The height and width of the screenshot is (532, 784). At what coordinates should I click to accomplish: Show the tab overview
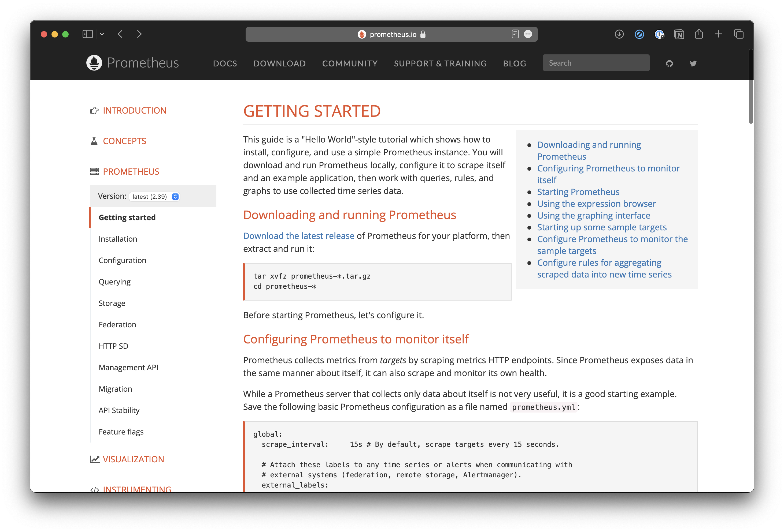tap(738, 34)
